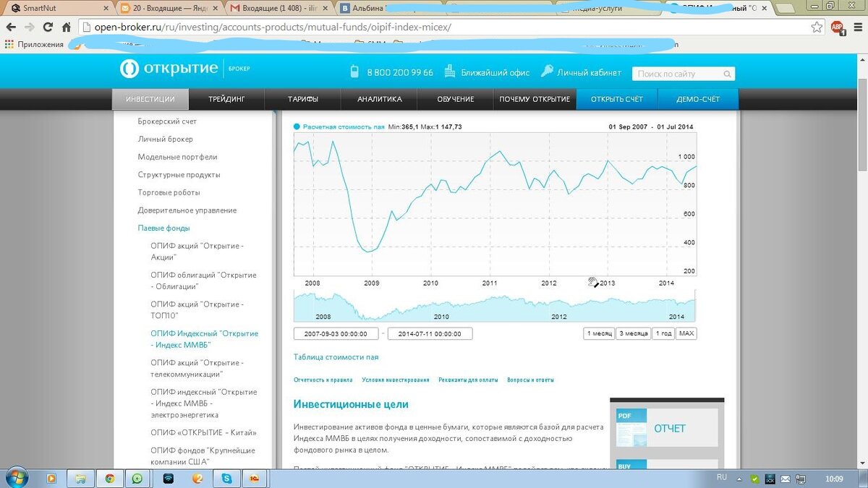Image resolution: width=868 pixels, height=488 pixels.
Task: Switch to the Gmail Входящие (1 408) tab
Action: 281,9
